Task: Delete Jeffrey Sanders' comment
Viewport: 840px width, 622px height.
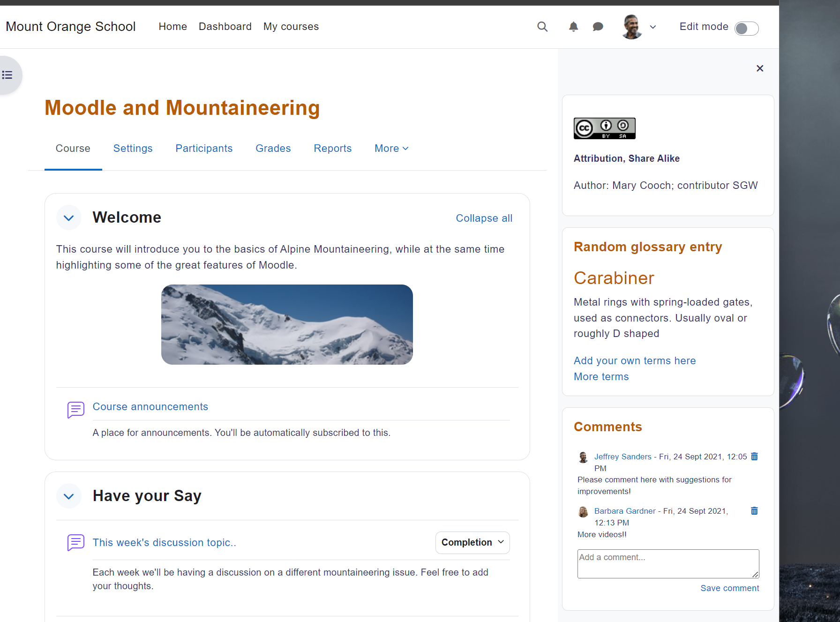Action: 754,457
